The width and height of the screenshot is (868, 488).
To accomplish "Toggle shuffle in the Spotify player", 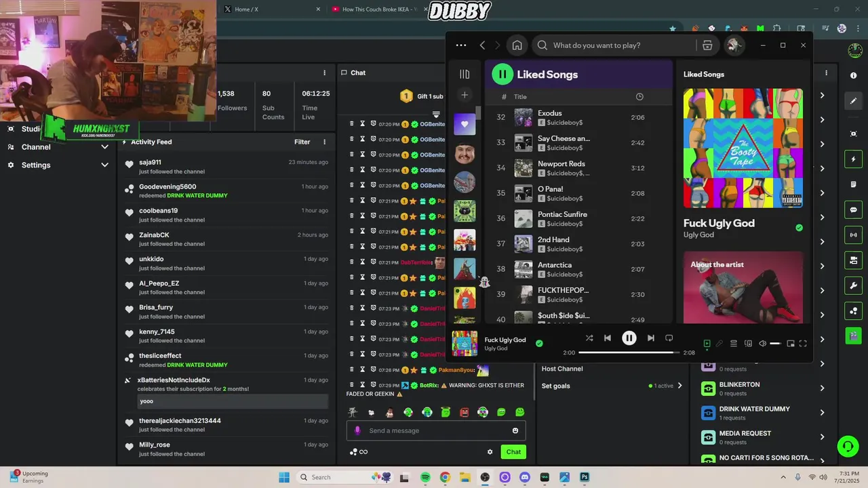I will [x=589, y=338].
